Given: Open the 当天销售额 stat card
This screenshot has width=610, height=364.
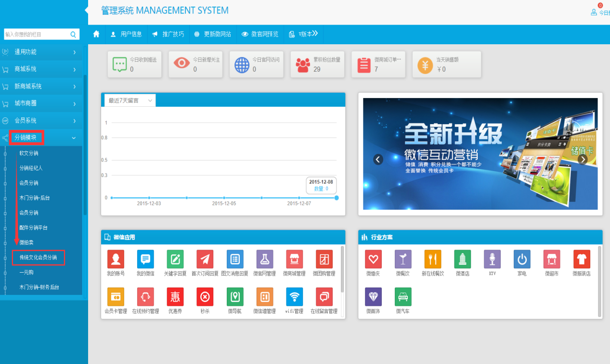Looking at the screenshot, I should (x=447, y=64).
